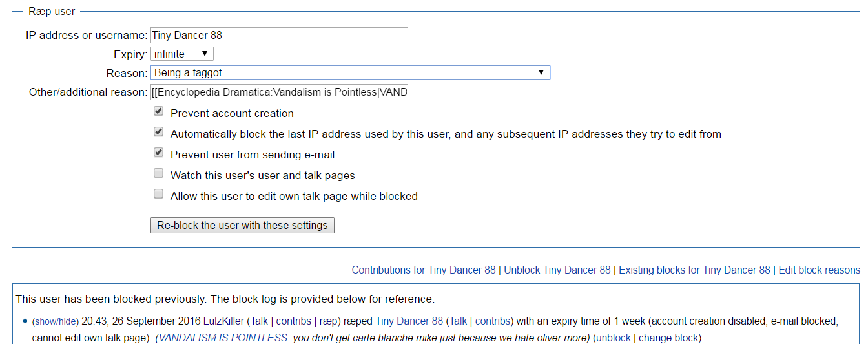Open Tiny Dancer 88's contribs link in log
Image resolution: width=868 pixels, height=344 pixels.
[x=493, y=320]
